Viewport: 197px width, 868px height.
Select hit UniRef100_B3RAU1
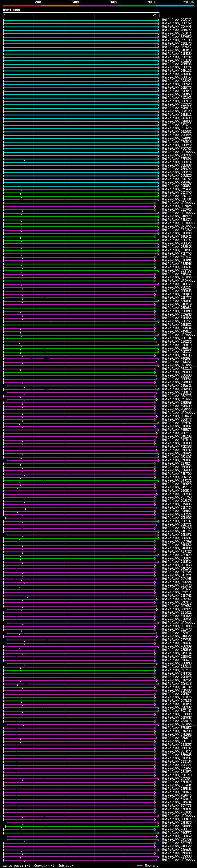click(177, 301)
